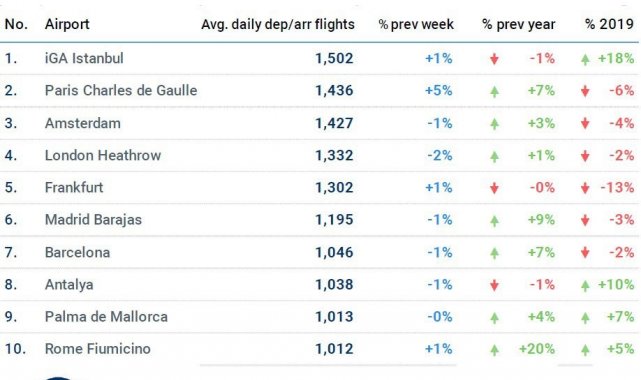641x380 pixels.
Task: Click green up arrow next to +20% Rome Fiumicino
Action: [x=495, y=350]
